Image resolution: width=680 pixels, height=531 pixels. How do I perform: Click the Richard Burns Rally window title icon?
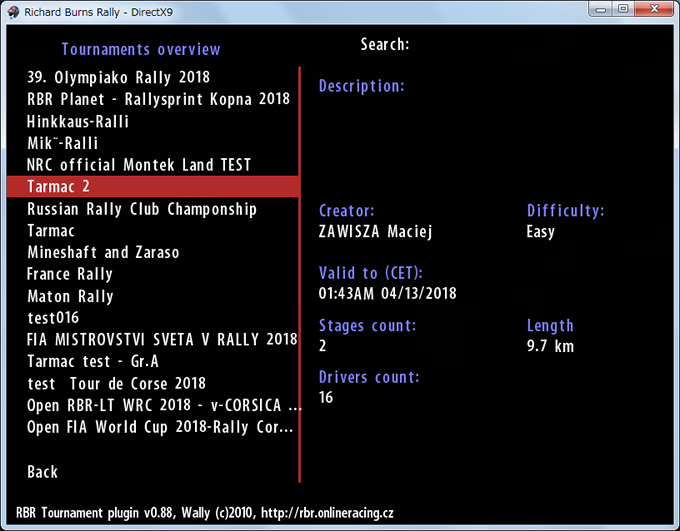(13, 12)
